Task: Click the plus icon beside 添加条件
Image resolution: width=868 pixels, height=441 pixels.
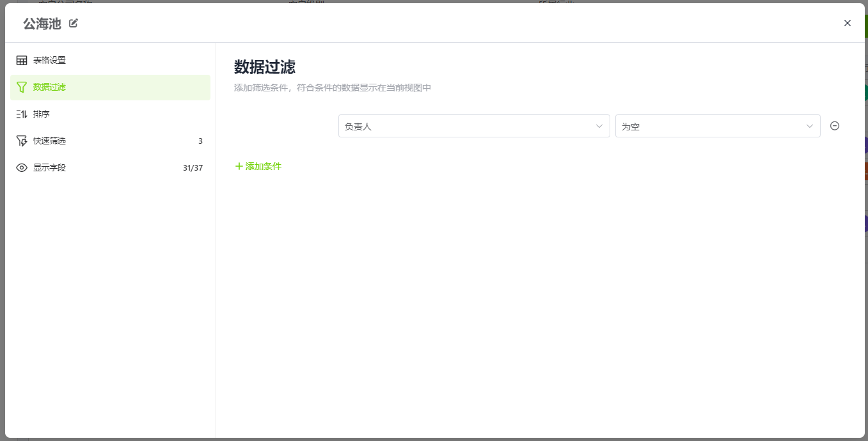Action: pyautogui.click(x=239, y=166)
